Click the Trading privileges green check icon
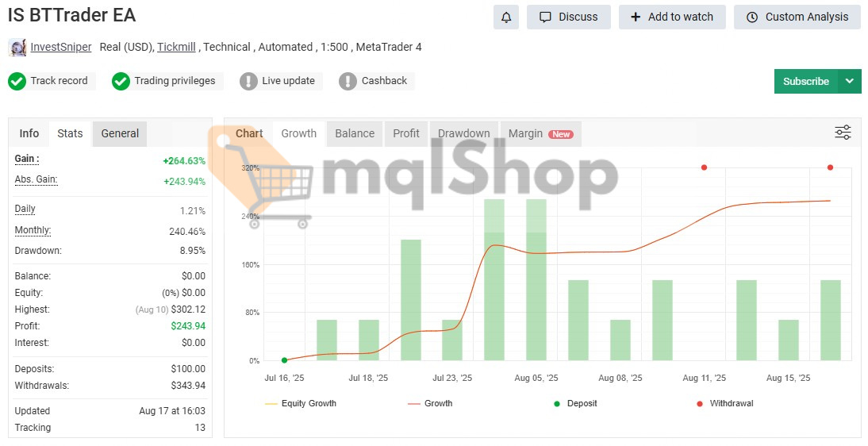The height and width of the screenshot is (446, 868). coord(121,81)
